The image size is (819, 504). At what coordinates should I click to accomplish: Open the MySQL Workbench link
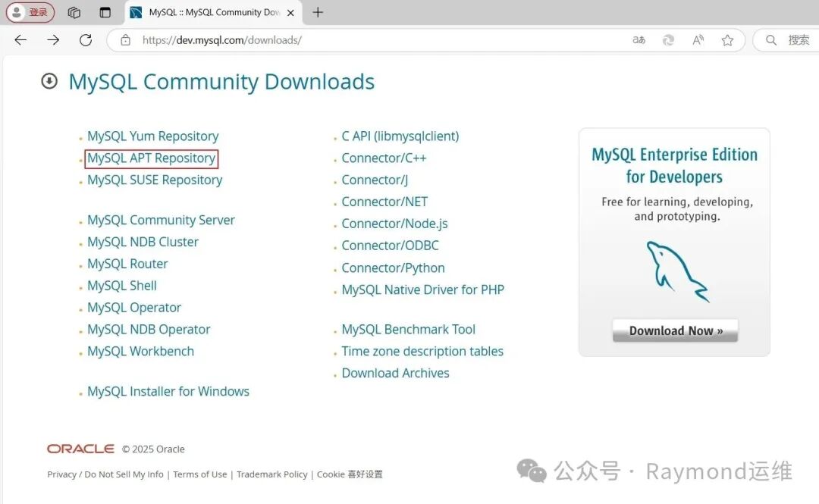point(140,352)
